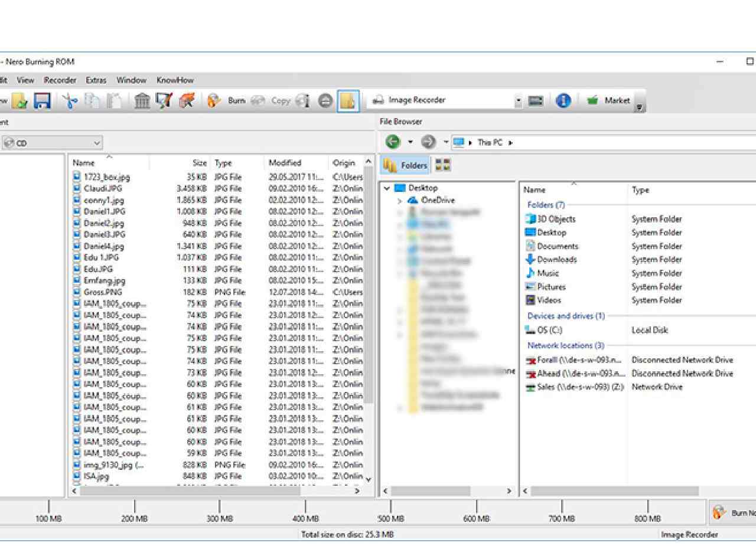
Task: Click the folder tree horizontal scrollbar thumb
Action: 431,491
